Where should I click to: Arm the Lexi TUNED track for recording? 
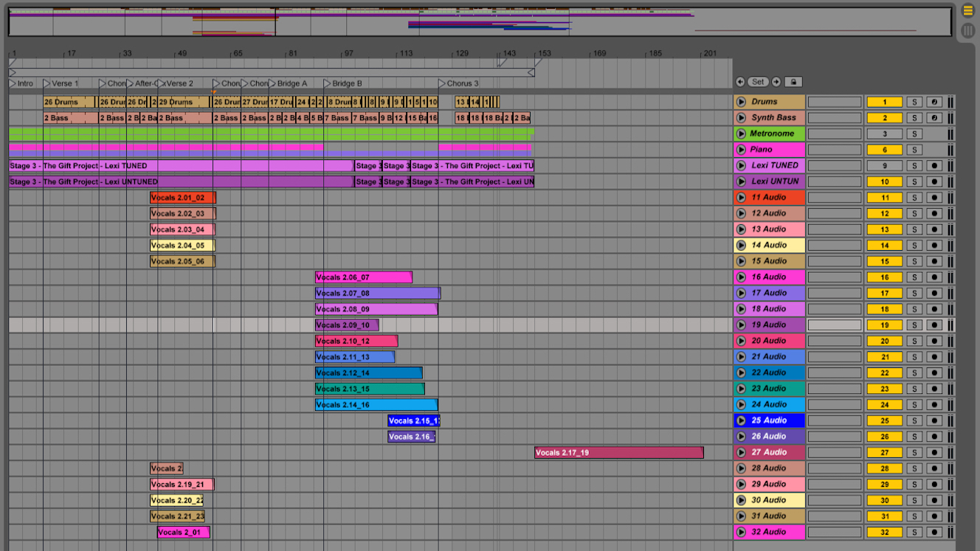pos(933,165)
